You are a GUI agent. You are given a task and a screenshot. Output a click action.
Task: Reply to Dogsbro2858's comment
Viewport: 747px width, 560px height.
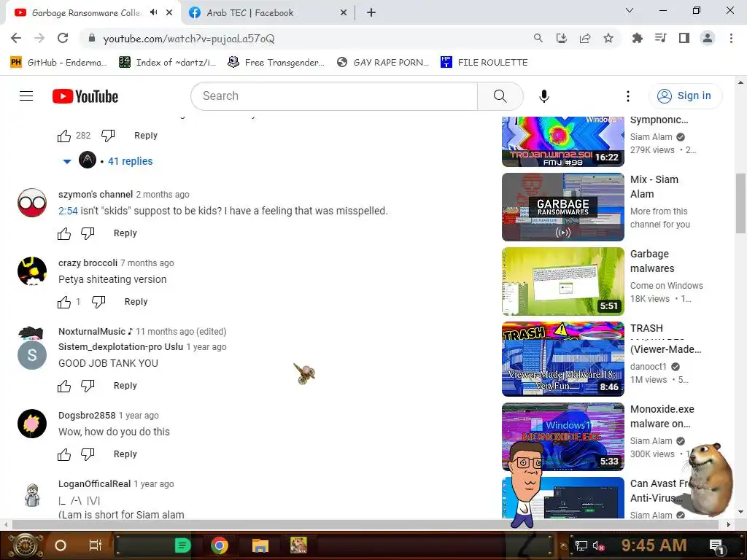tap(125, 454)
